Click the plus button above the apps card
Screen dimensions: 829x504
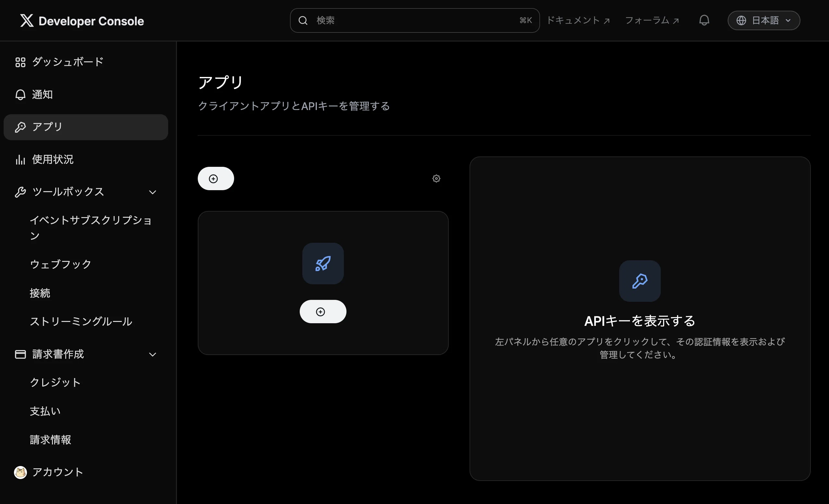pyautogui.click(x=216, y=178)
